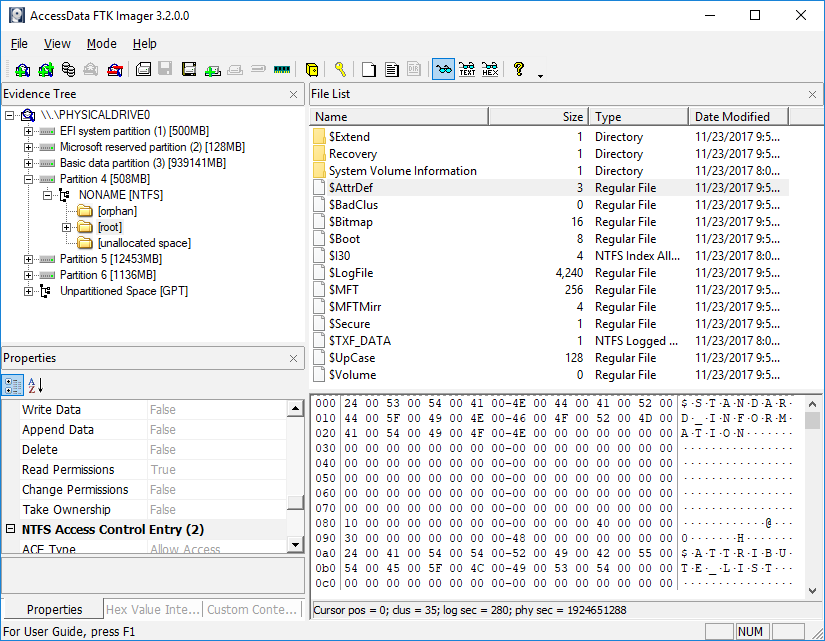Switch Properties to Alphabetical sort

click(x=35, y=385)
